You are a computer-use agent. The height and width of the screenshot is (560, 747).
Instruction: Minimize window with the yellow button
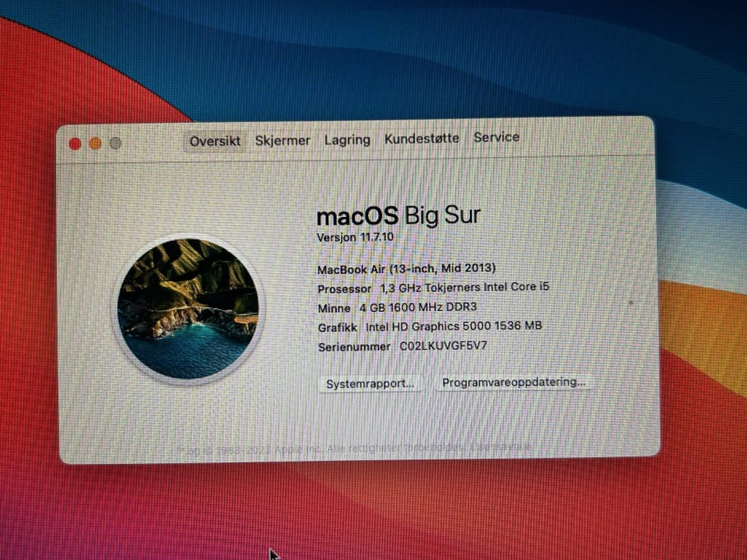point(95,143)
